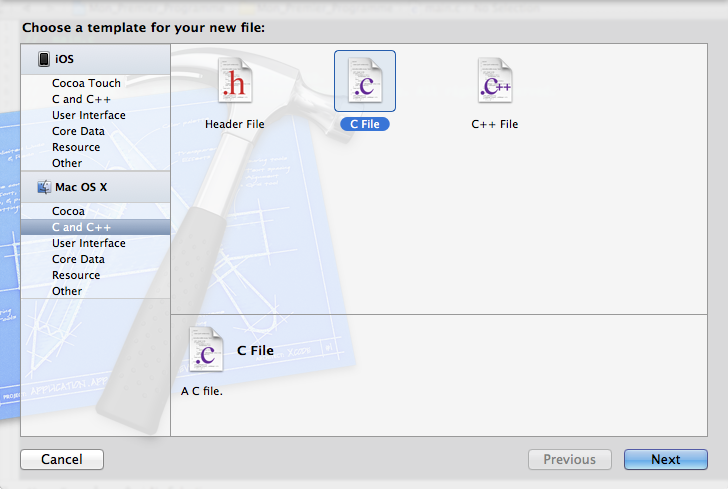The image size is (728, 489).
Task: Choose iOS User Interface category
Action: 89,115
